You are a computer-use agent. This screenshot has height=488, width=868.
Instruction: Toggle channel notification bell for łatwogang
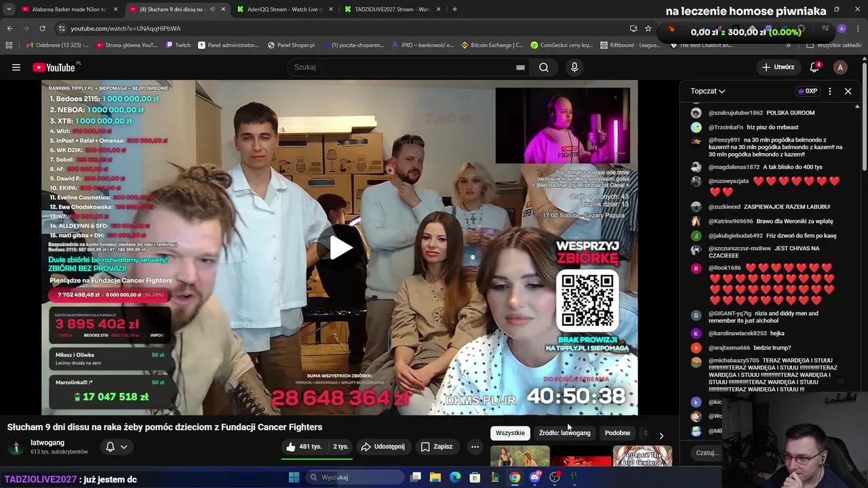[x=110, y=447]
